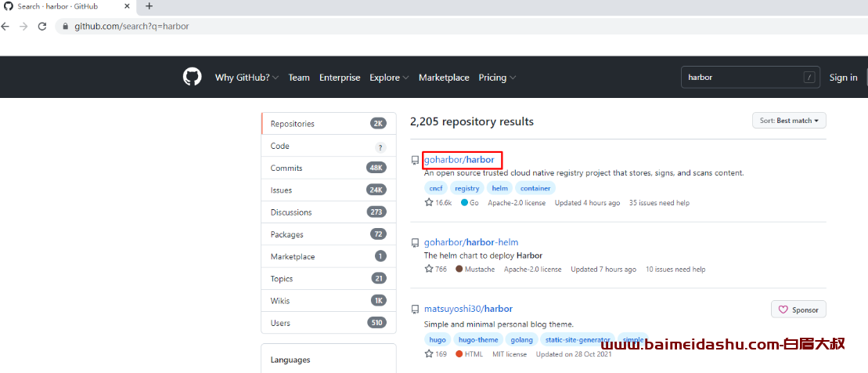Show Packages results
This screenshot has width=868, height=373.
[x=328, y=234]
